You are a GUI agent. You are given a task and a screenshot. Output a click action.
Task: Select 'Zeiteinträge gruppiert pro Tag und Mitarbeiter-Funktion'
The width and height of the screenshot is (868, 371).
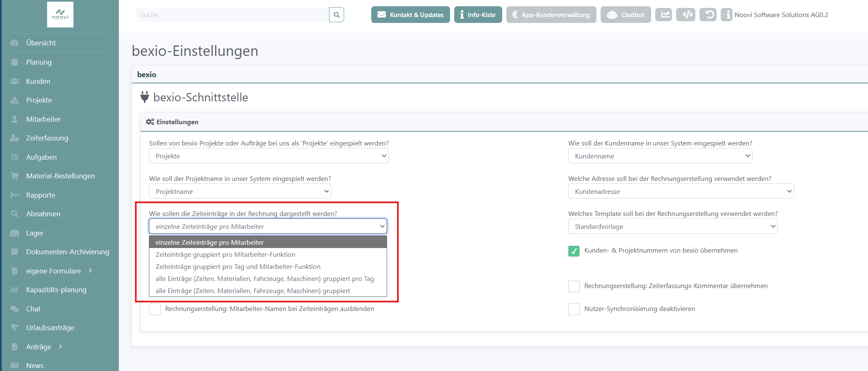tap(268, 266)
